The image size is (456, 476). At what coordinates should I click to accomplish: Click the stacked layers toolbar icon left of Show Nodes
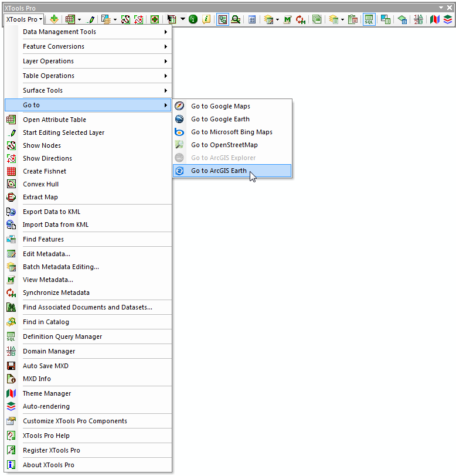click(x=106, y=20)
